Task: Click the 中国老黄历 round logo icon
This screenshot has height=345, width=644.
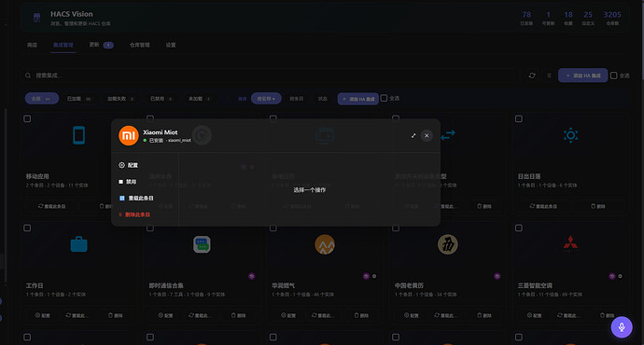Action: [448, 244]
